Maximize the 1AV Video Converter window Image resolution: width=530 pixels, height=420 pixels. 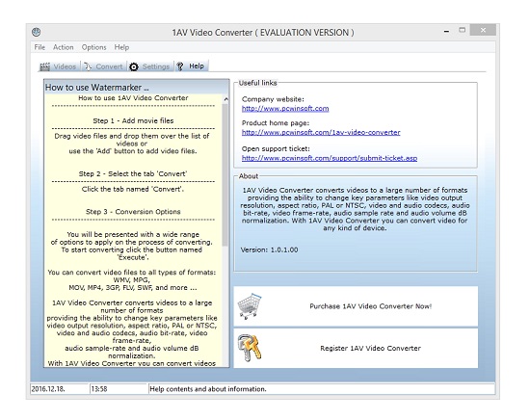(x=462, y=31)
